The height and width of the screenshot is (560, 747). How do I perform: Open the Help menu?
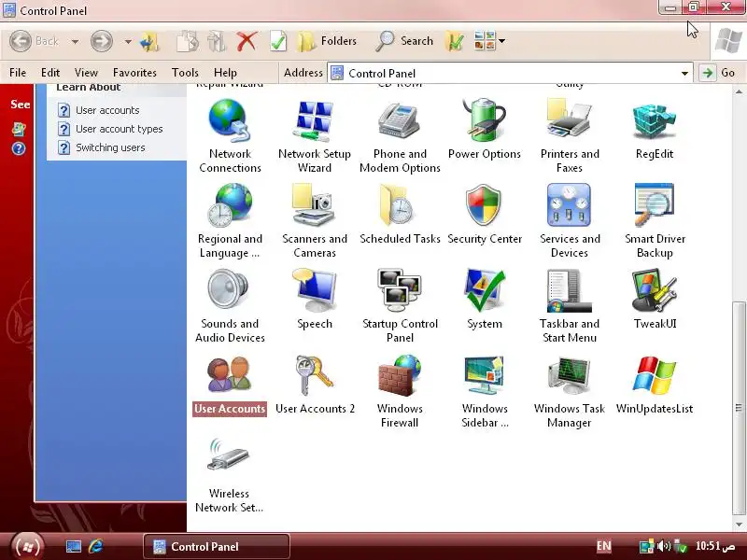click(x=225, y=73)
